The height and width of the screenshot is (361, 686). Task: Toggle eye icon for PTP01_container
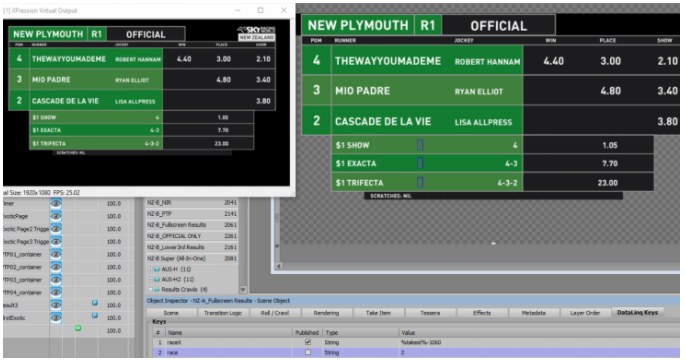(56, 254)
